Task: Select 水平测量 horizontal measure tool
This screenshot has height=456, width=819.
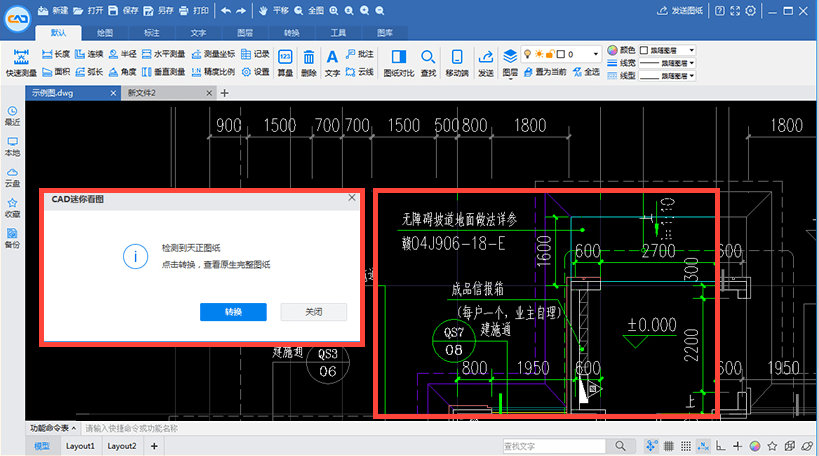Action: [163, 54]
